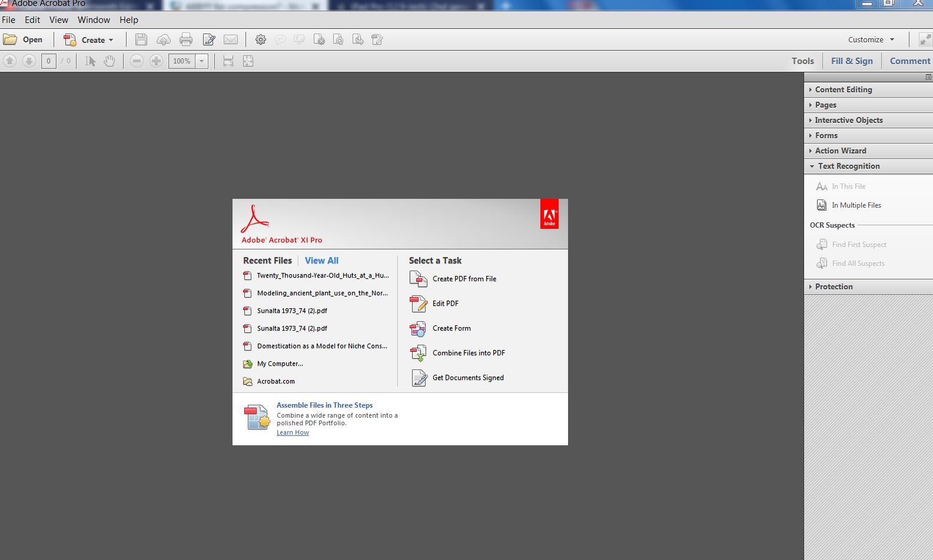Select the text selection cursor tool

coord(90,61)
